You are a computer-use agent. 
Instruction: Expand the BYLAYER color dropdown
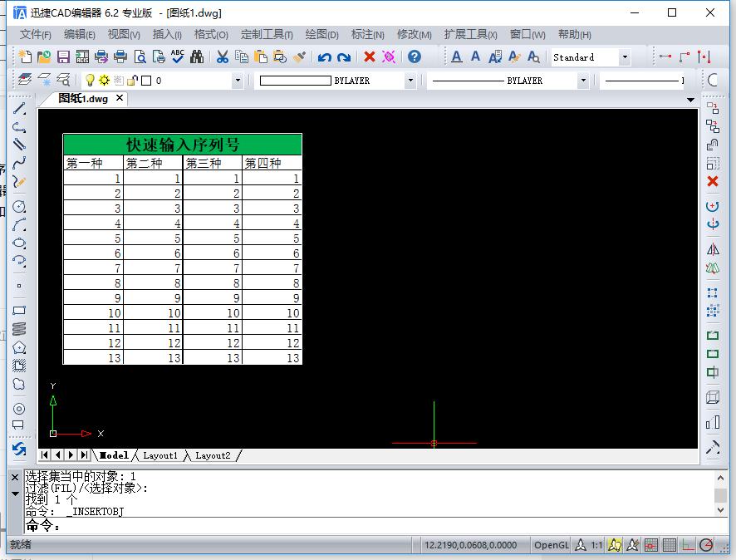[x=410, y=81]
